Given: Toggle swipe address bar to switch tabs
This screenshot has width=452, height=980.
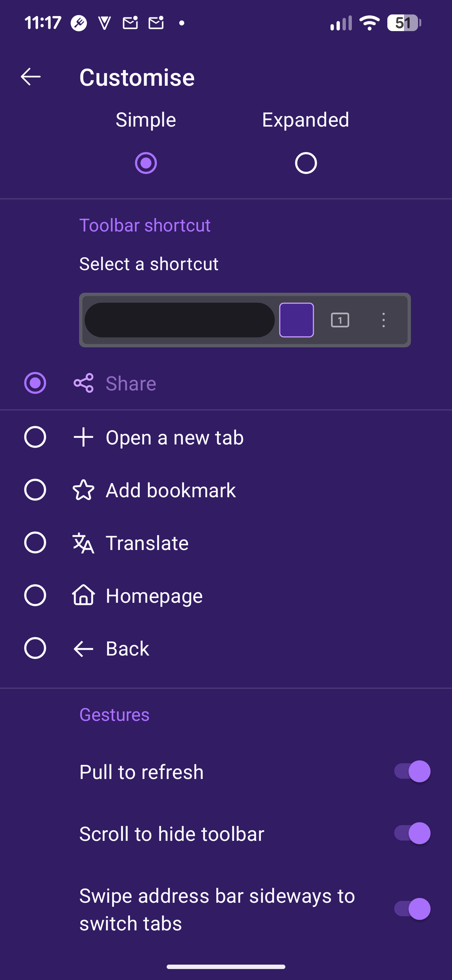Looking at the screenshot, I should tap(412, 909).
